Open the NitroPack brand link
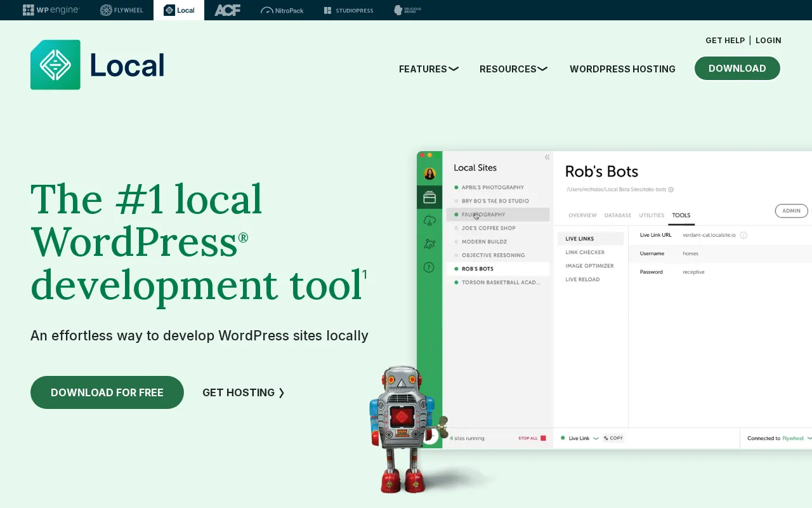 [282, 10]
